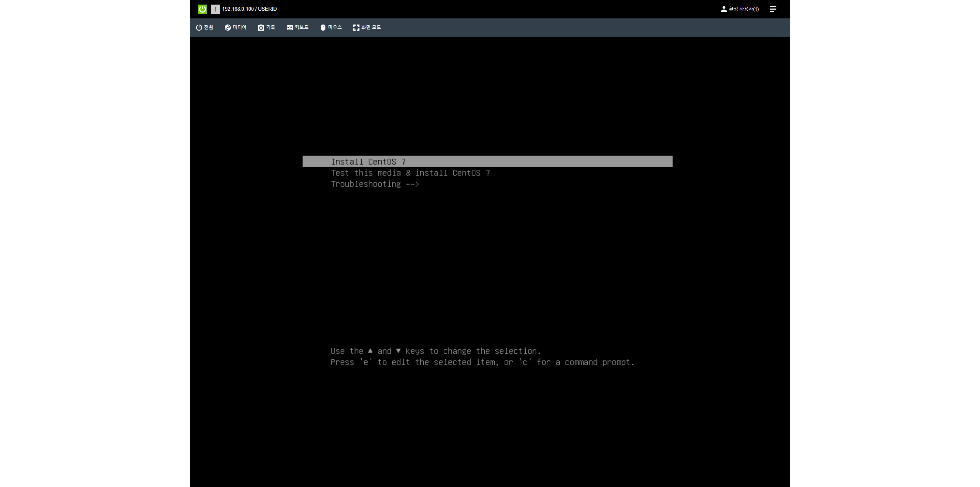Image resolution: width=980 pixels, height=487 pixels.
Task: Click the up arrow symbol in help text
Action: click(370, 351)
